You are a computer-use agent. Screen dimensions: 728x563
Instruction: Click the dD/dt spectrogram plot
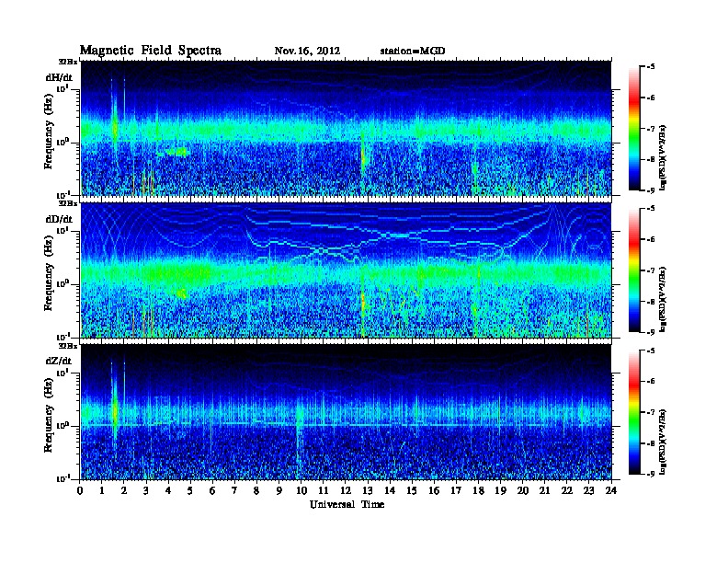tap(346, 270)
